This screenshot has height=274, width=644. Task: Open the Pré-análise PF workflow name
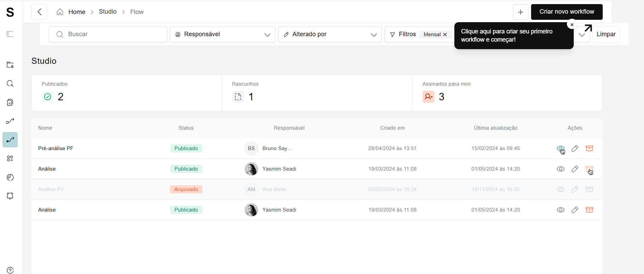[56, 148]
